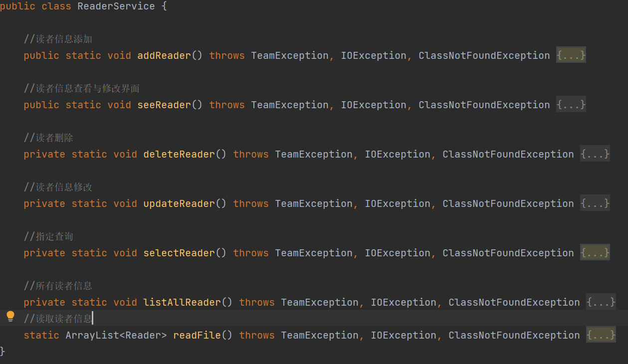Viewport: 628px width, 364px height.
Task: Click the void keyword in listAllReader line
Action: (x=125, y=302)
